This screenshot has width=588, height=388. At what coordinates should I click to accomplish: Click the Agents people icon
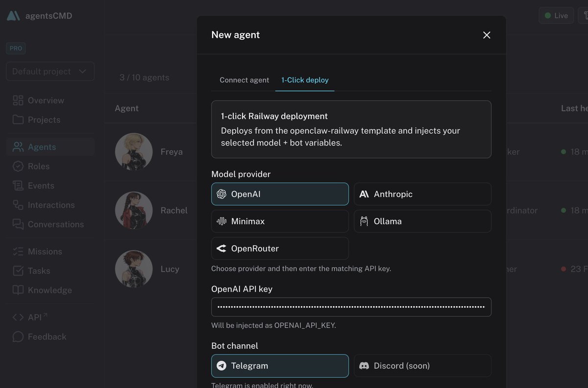18,147
